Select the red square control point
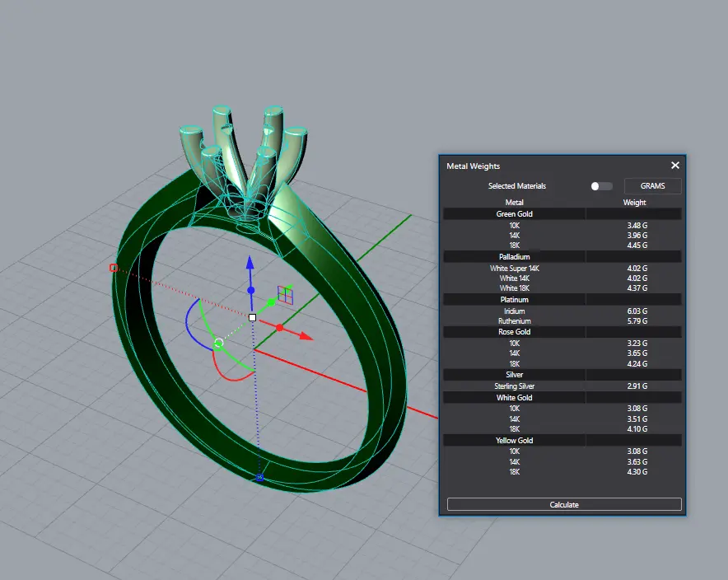728x580 pixels. [114, 268]
